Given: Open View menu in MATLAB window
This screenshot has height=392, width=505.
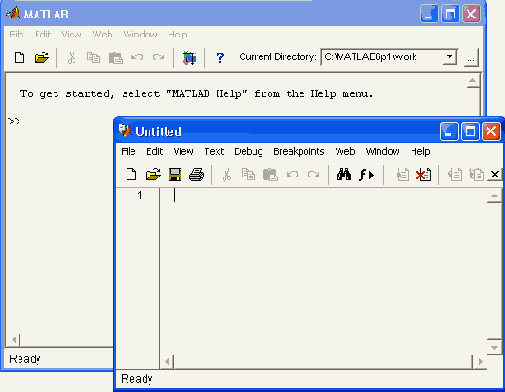Looking at the screenshot, I should pos(71,34).
